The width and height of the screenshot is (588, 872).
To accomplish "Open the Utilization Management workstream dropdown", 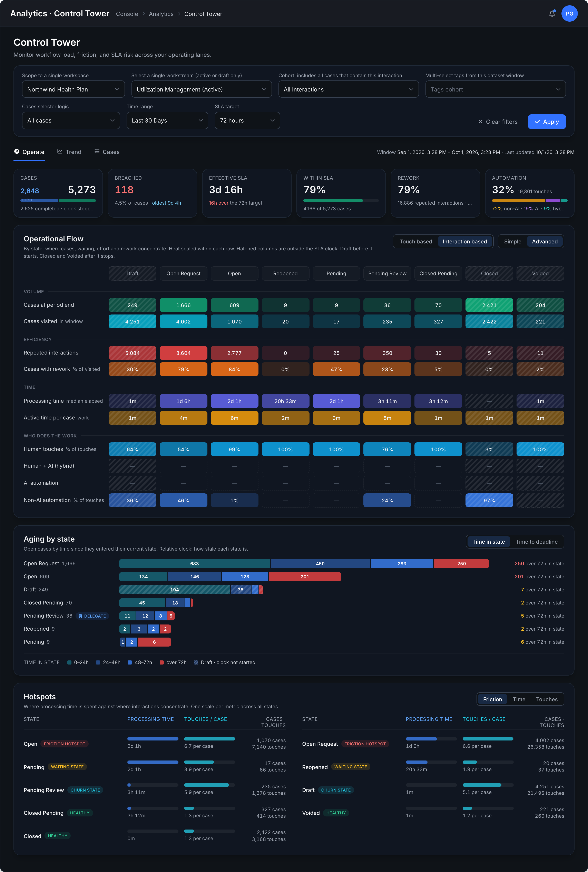I will pos(201,89).
